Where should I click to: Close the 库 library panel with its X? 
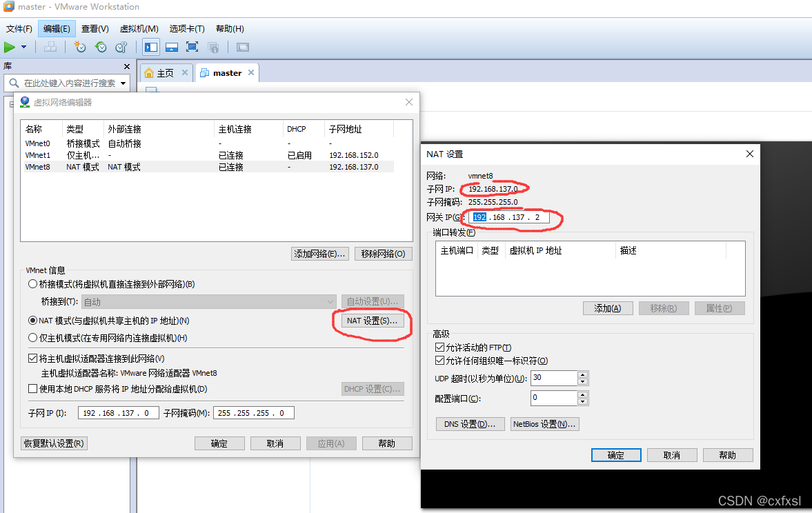click(127, 66)
